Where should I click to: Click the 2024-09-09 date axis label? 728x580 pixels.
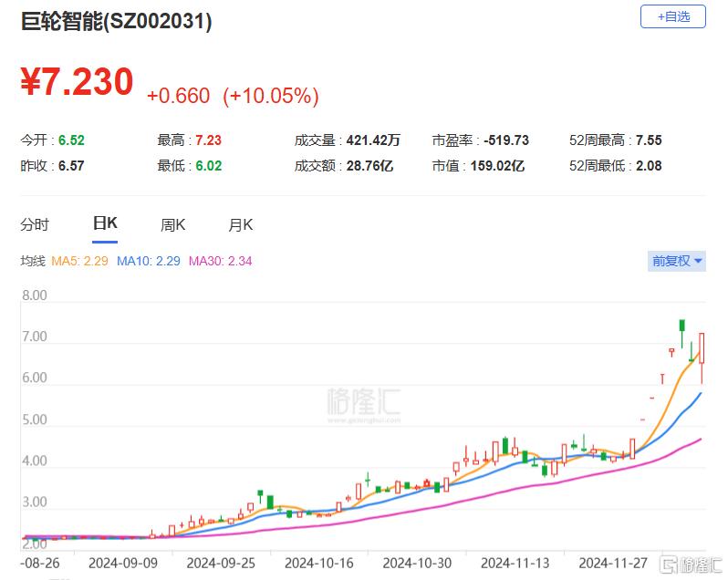coord(123,564)
